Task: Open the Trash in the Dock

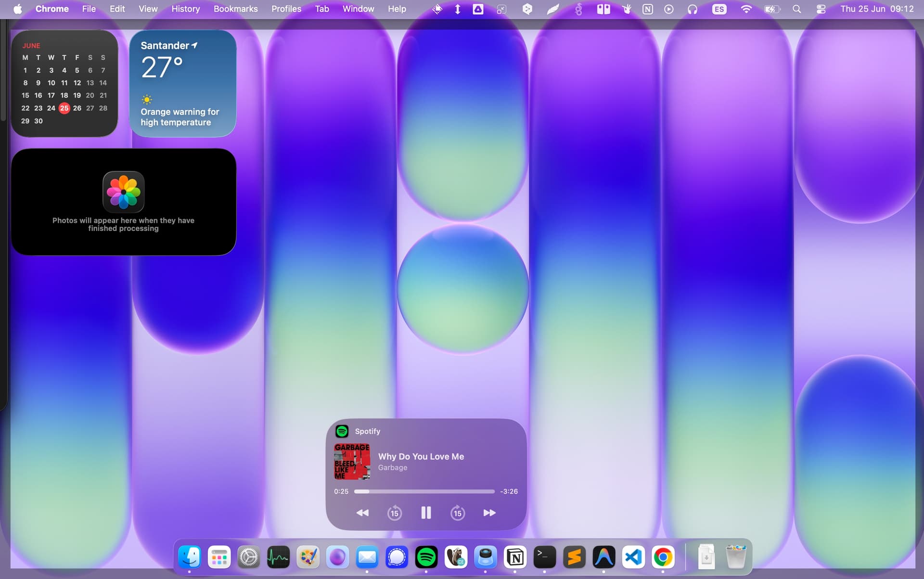Action: click(x=736, y=557)
